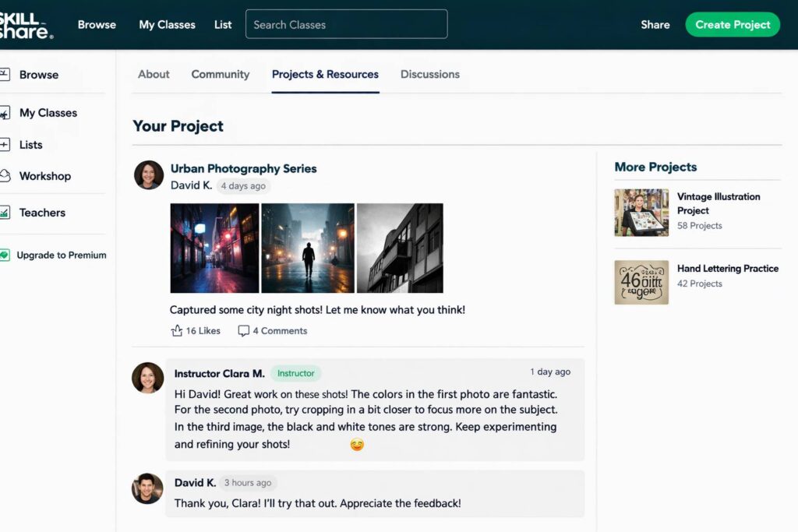The width and height of the screenshot is (798, 532).
Task: Open the black and white building photo
Action: click(400, 248)
